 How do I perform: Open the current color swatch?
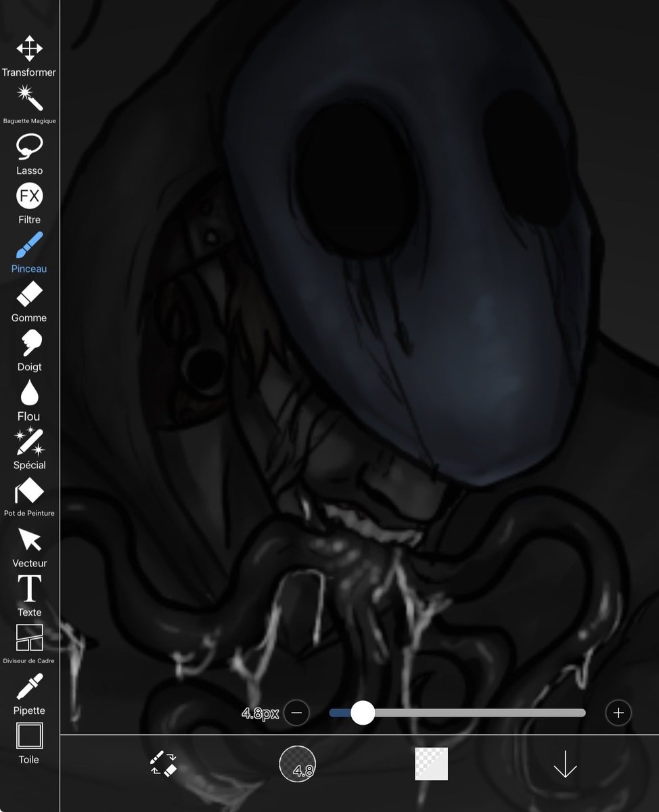[432, 764]
